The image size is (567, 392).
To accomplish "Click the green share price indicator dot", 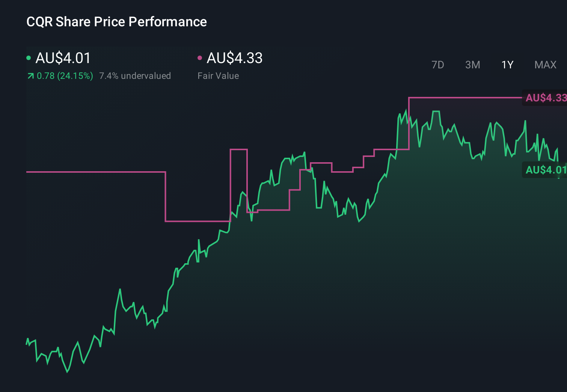I will 29,58.
